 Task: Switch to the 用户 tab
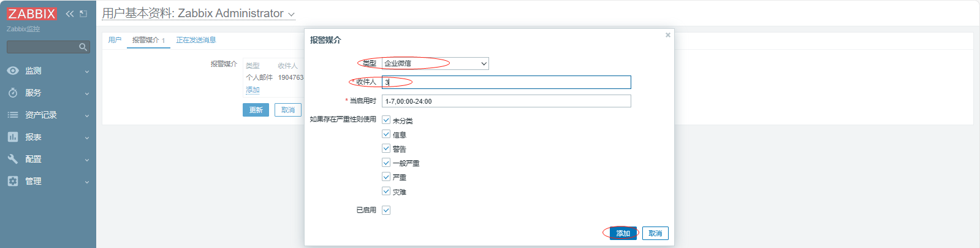(115, 40)
